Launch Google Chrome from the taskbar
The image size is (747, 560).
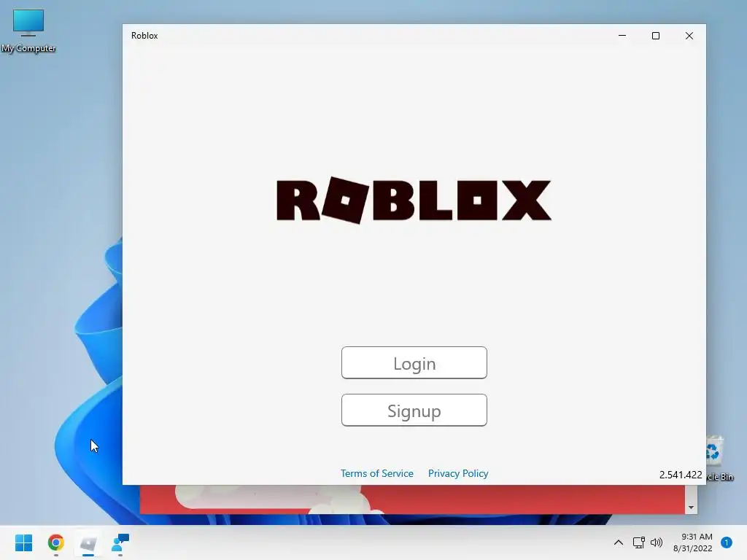click(x=55, y=542)
